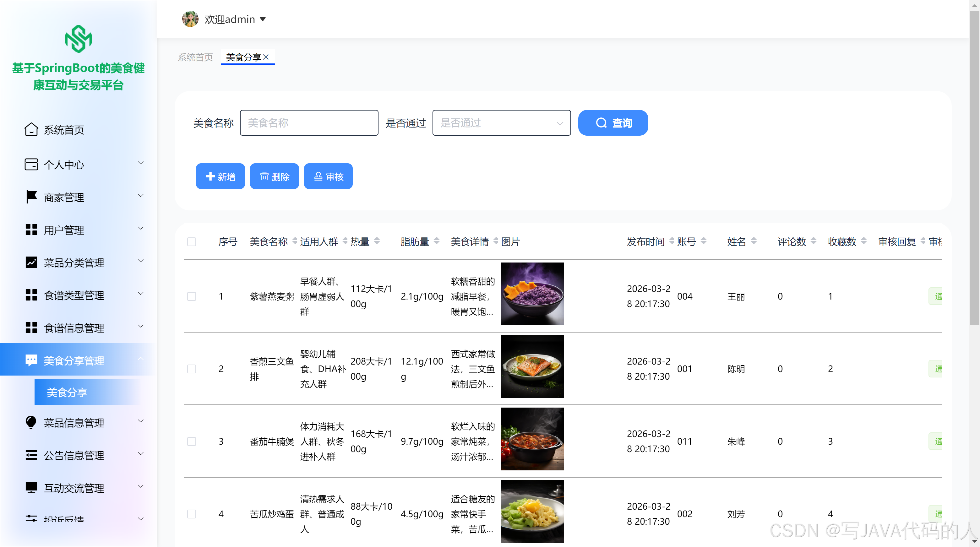Click the monitor icon beside 互动交流管理
Screen dimensions: 980x547
31,488
